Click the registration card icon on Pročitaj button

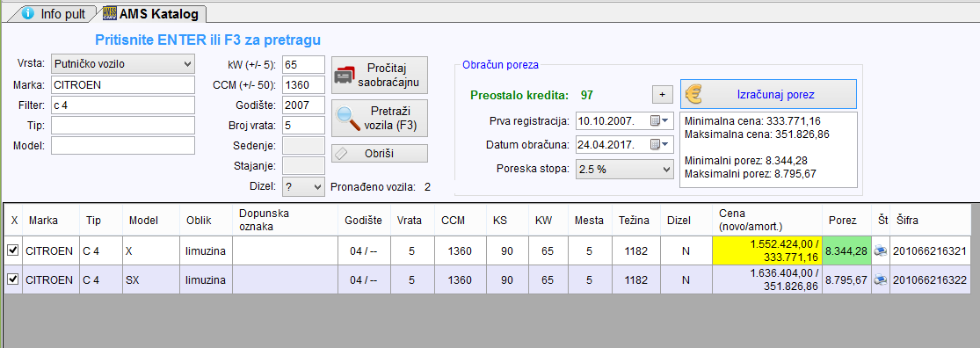[x=345, y=75]
